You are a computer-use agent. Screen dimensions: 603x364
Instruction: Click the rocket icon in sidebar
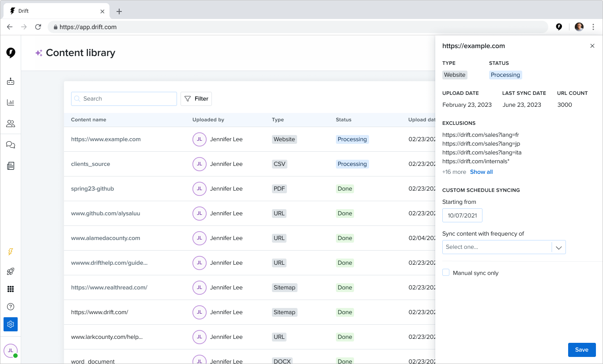pyautogui.click(x=11, y=271)
